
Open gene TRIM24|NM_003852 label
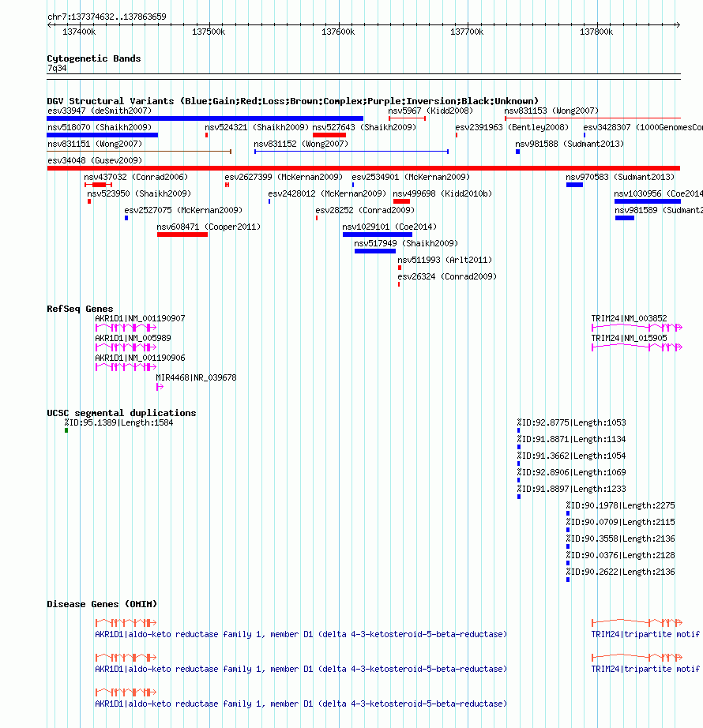629,318
